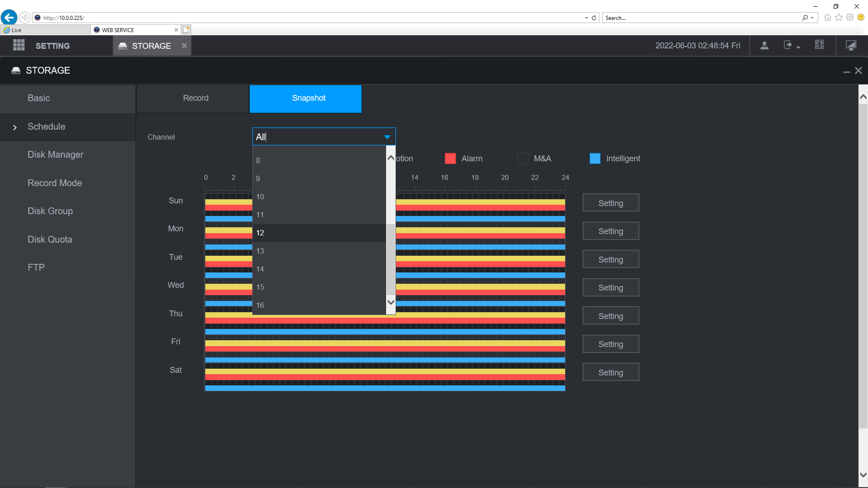Click the browser refresh icon
The width and height of the screenshot is (868, 488).
coord(594,18)
